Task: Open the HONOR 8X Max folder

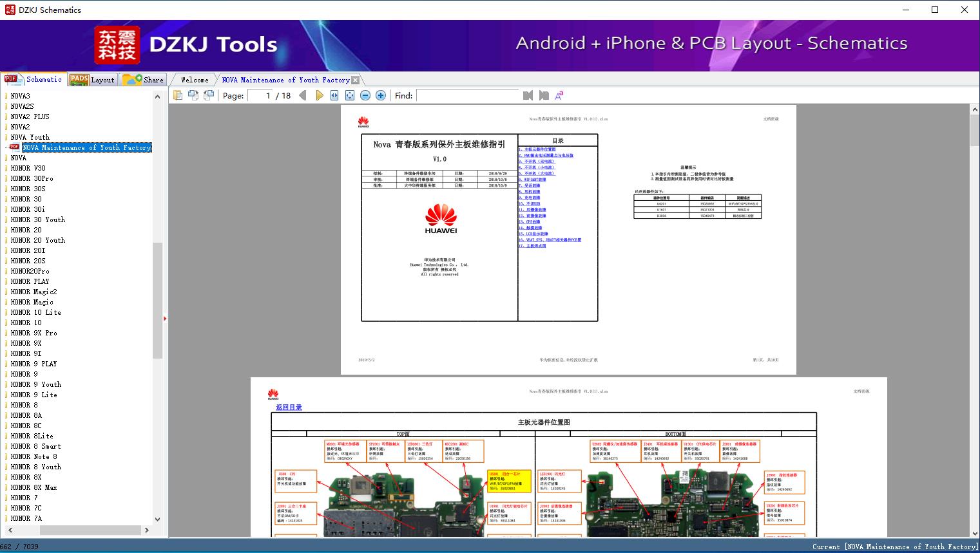Action: [x=34, y=487]
